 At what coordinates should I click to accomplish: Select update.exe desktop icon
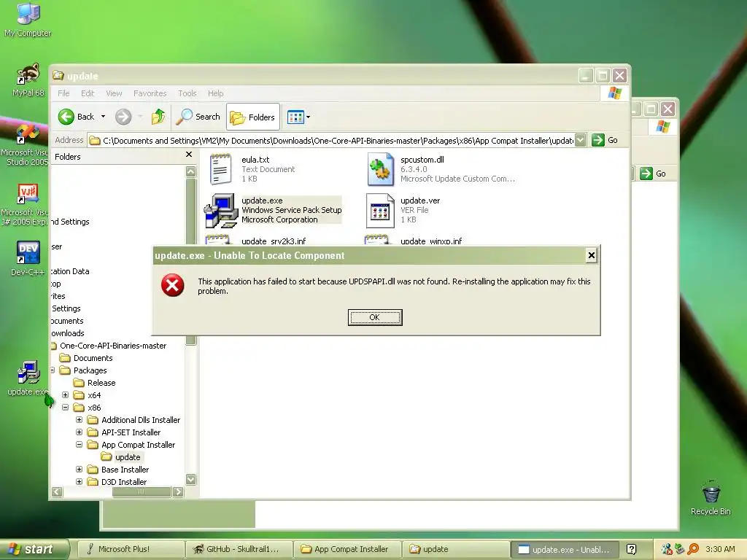point(28,379)
